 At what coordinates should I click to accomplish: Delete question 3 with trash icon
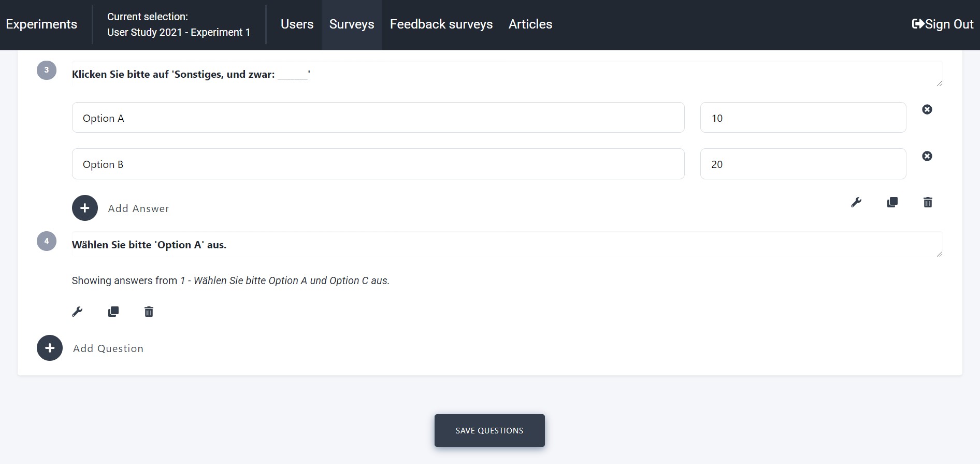(x=928, y=202)
